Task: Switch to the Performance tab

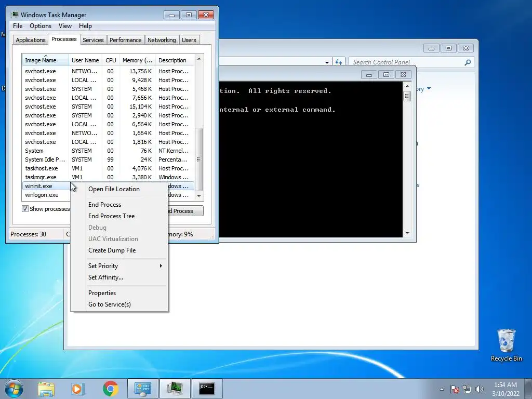Action: click(125, 40)
